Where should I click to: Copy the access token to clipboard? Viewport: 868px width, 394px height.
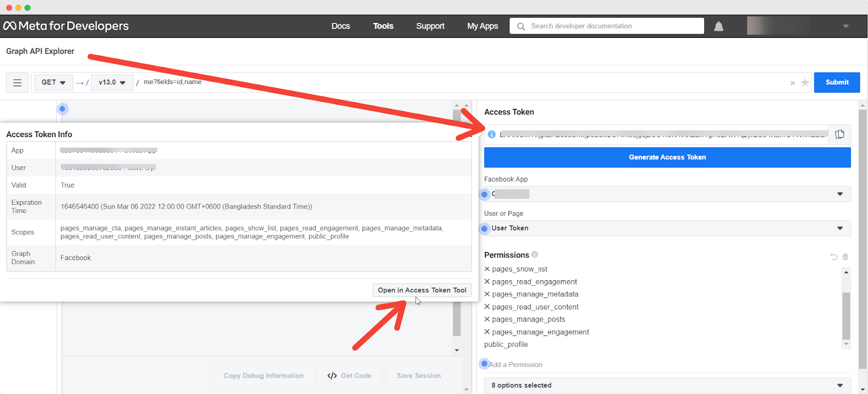[840, 134]
